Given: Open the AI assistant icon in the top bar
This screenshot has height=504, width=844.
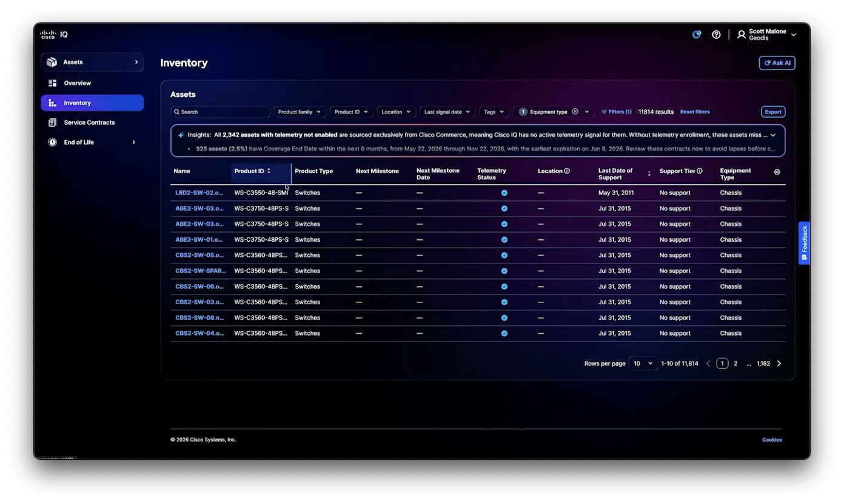Looking at the screenshot, I should pos(697,35).
